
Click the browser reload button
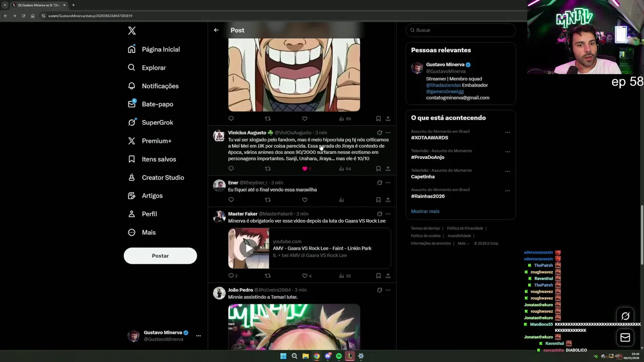23,16
